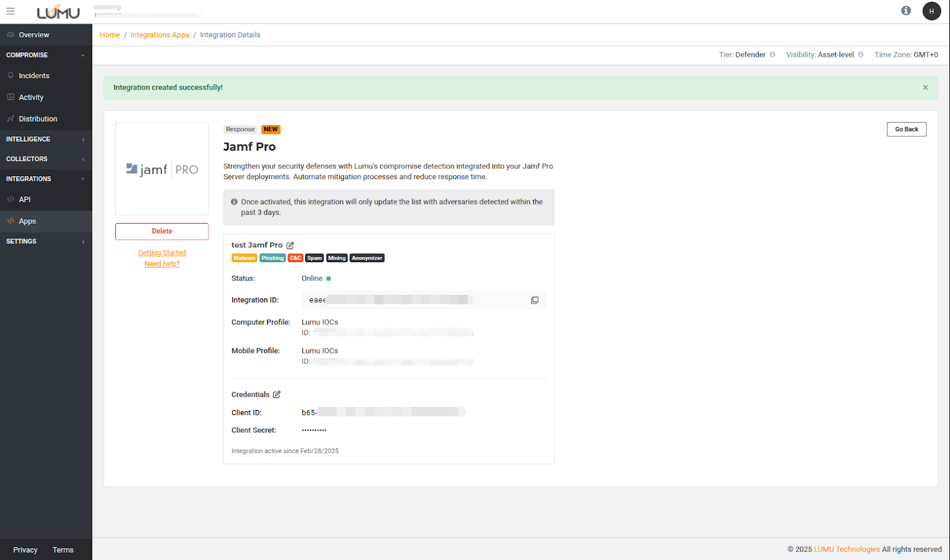Open Incidents in the sidebar
Image resolution: width=950 pixels, height=560 pixels.
(x=34, y=76)
